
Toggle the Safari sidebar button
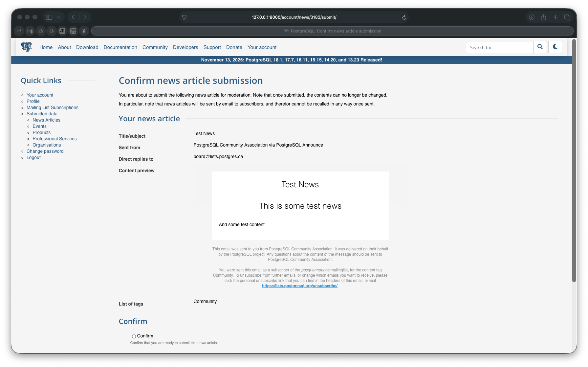coord(49,17)
